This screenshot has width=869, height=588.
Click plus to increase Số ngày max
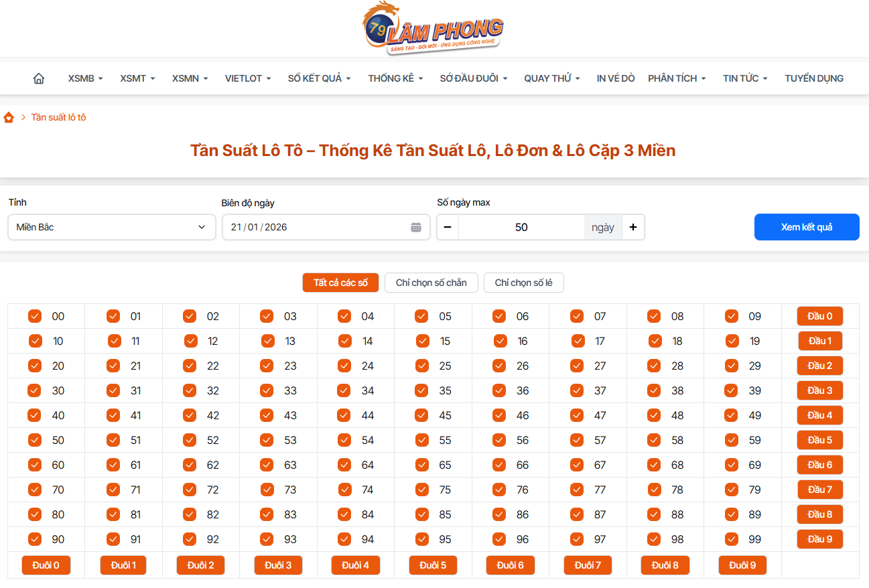click(632, 227)
